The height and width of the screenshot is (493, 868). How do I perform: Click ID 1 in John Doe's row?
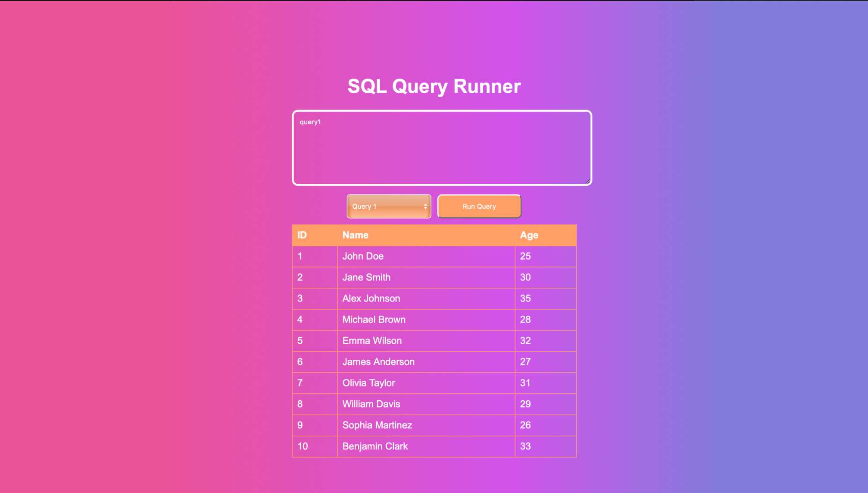coord(315,256)
